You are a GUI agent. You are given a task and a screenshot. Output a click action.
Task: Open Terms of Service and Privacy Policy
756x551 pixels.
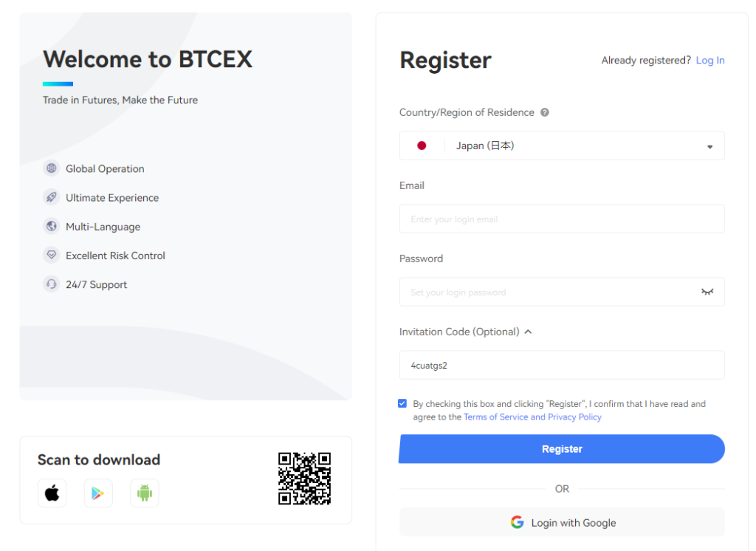(x=532, y=417)
